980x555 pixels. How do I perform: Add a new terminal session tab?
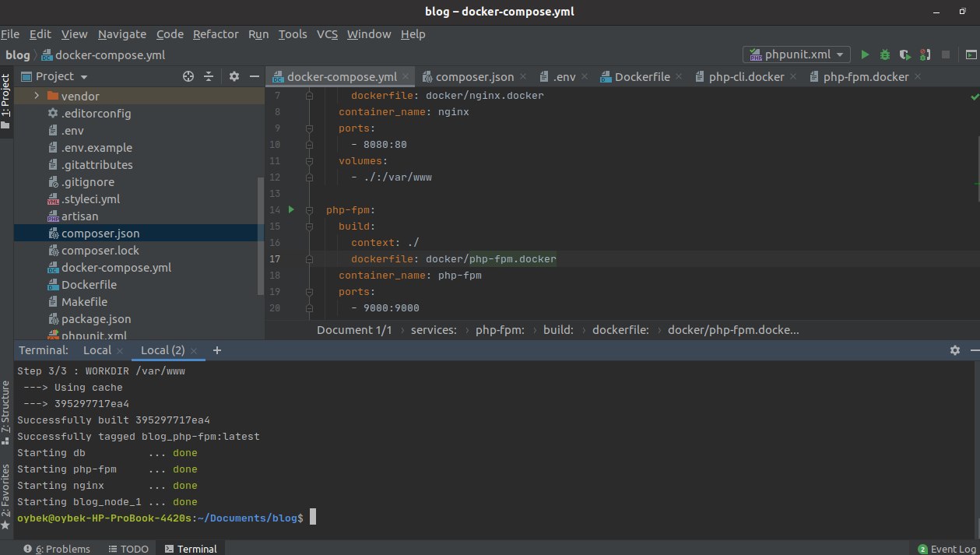point(217,350)
